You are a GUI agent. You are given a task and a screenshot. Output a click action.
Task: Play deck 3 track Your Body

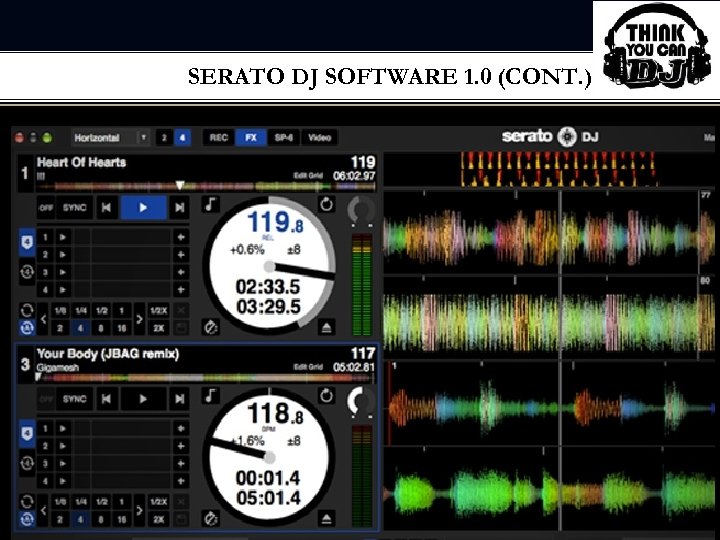pos(143,399)
